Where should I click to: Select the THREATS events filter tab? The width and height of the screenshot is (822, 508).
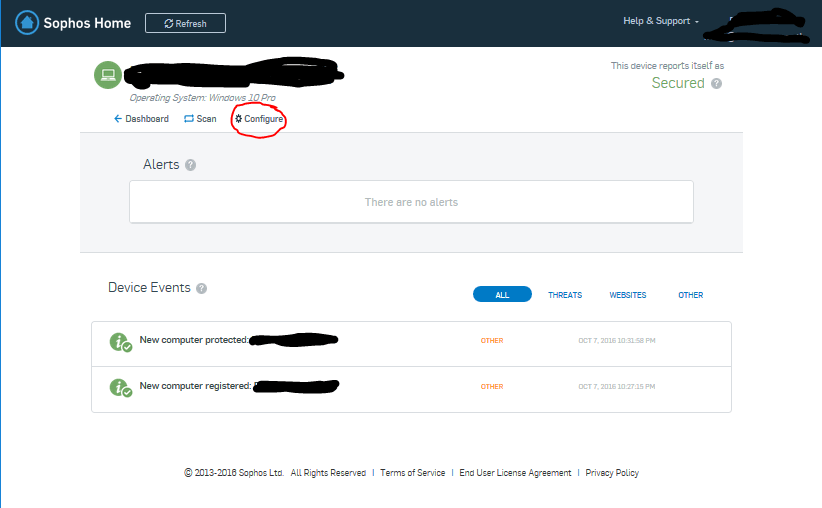click(x=565, y=295)
